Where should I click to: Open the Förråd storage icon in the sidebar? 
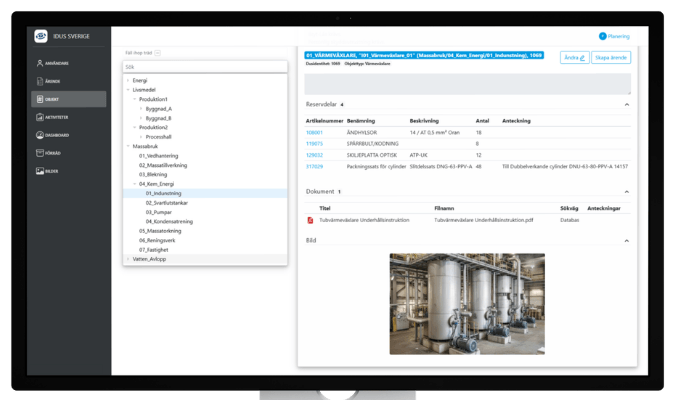coord(40,153)
